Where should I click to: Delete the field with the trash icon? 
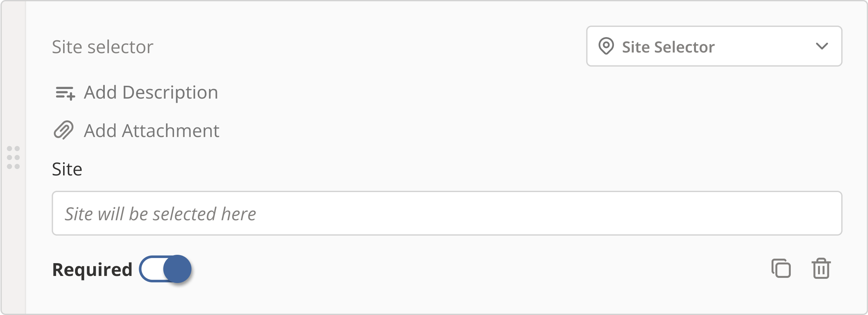click(x=821, y=269)
